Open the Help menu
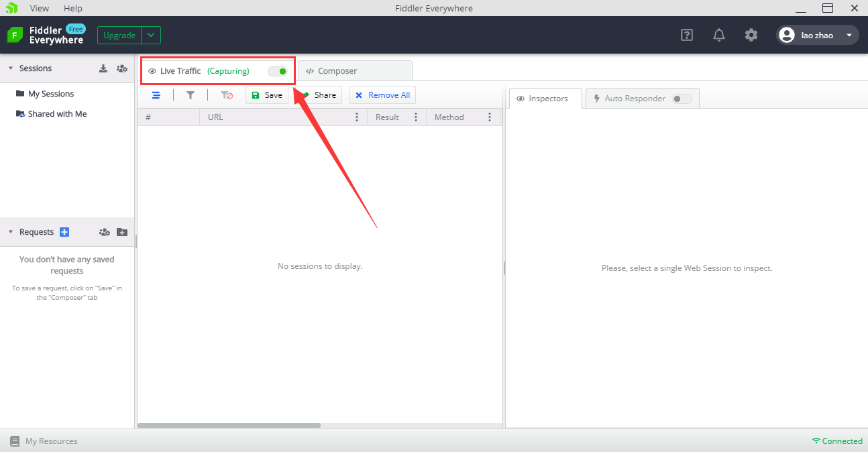Image resolution: width=868 pixels, height=452 pixels. (x=73, y=8)
